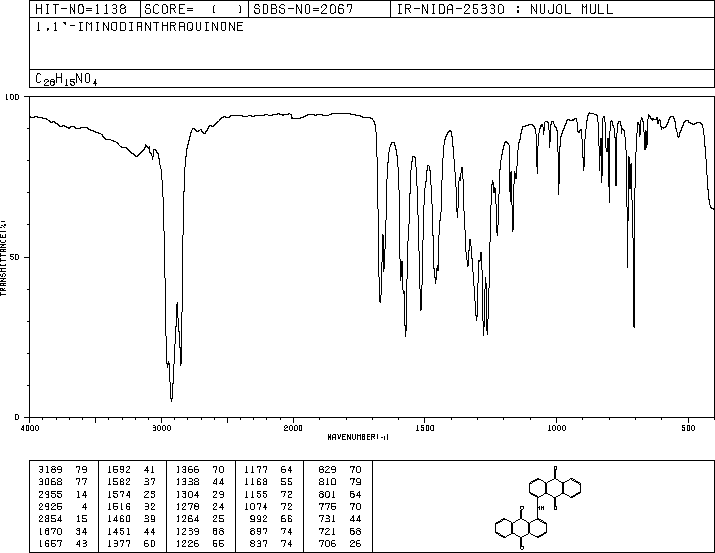Click peak table row 1366 70
The height and width of the screenshot is (553, 715).
pyautogui.click(x=200, y=470)
